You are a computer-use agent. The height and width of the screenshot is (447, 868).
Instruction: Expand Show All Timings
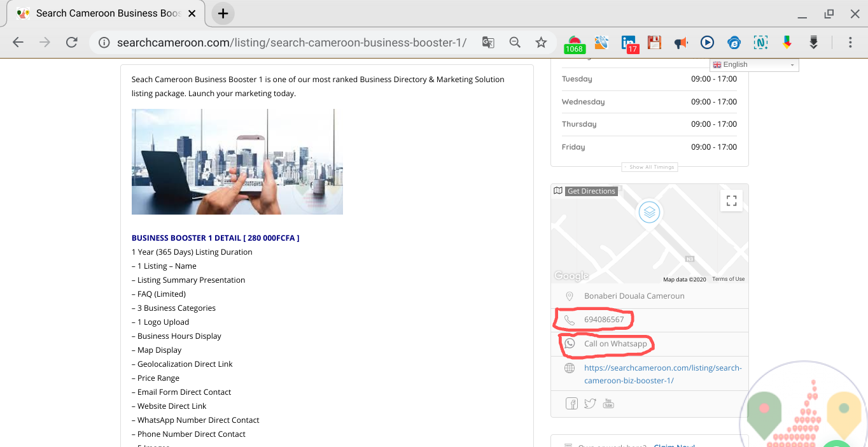649,167
